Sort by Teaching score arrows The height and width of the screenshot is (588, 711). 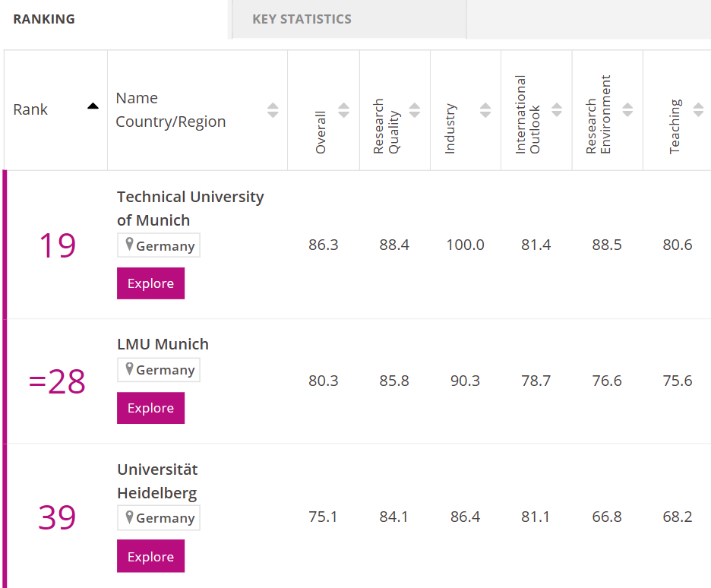pyautogui.click(x=698, y=110)
